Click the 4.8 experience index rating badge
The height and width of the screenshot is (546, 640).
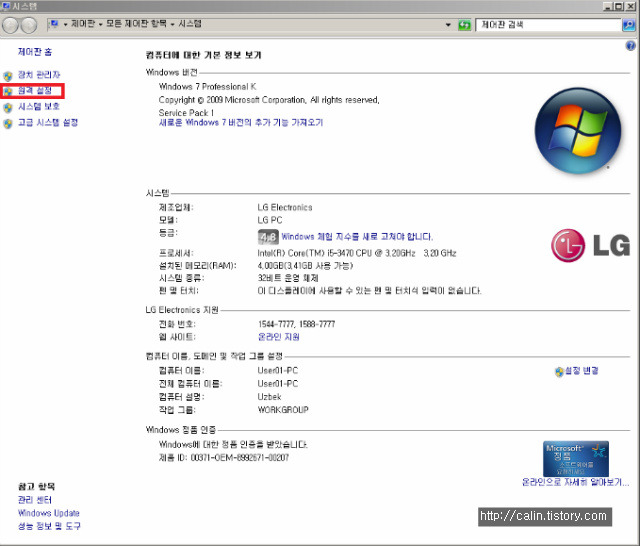268,237
